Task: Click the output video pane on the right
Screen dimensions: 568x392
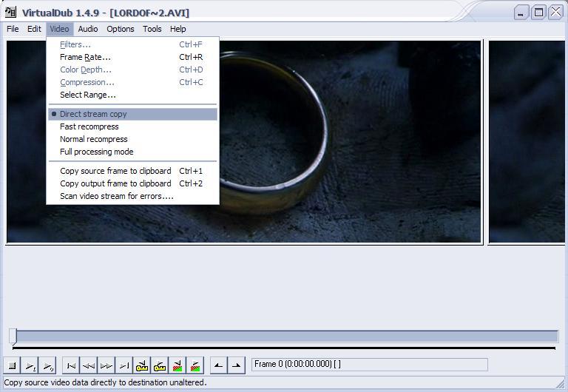Action: (527, 141)
